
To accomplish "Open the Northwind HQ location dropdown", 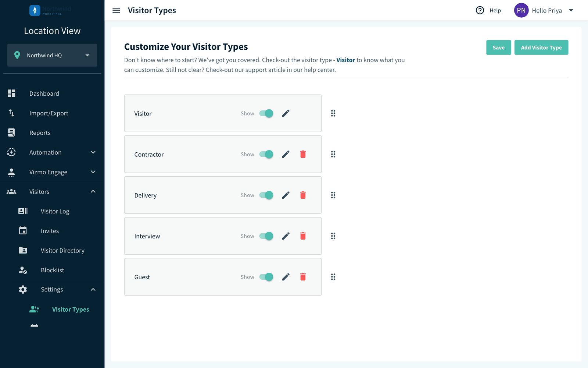I will tap(52, 55).
